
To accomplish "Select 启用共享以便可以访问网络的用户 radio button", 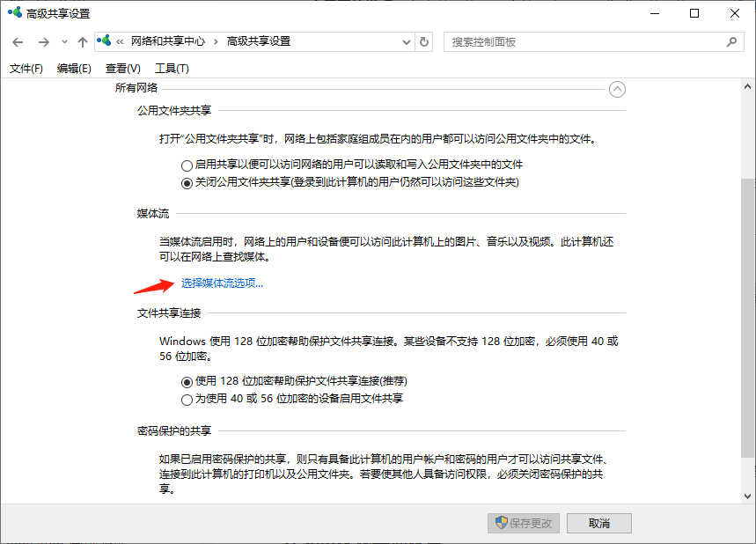I will click(x=187, y=165).
